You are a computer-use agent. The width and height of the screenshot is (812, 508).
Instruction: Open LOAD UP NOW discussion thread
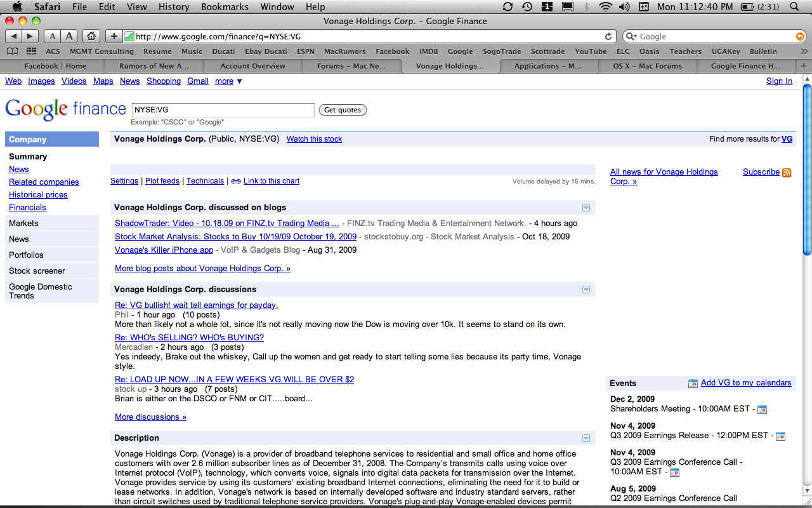pos(234,380)
